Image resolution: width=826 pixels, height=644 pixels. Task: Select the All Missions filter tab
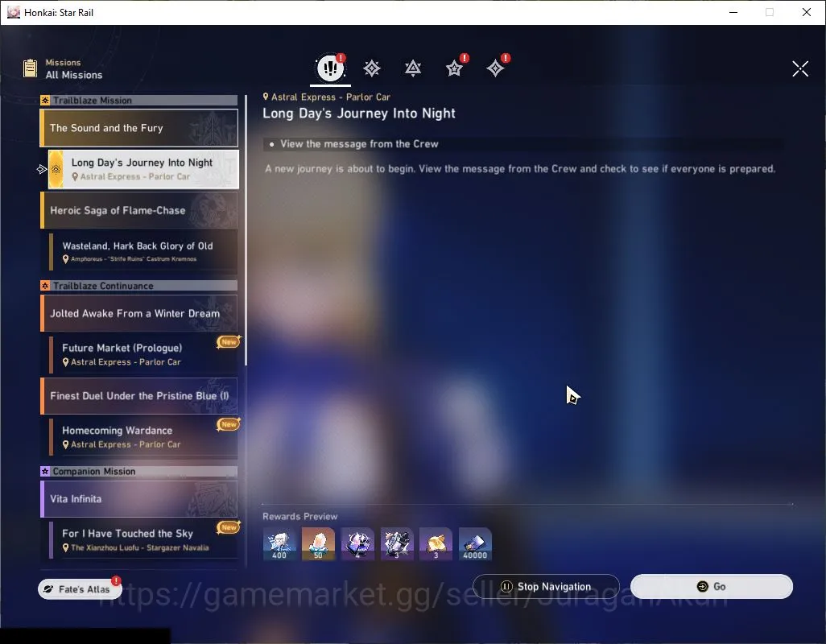(x=330, y=68)
